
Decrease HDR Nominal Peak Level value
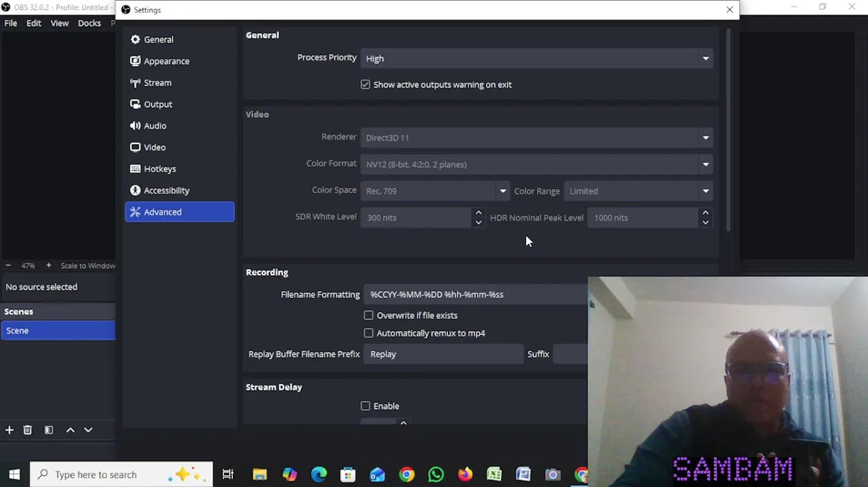pos(706,223)
